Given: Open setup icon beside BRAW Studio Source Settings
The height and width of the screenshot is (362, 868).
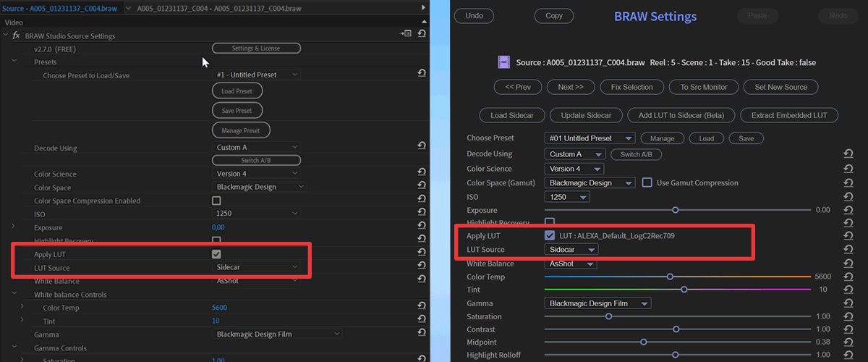Looking at the screenshot, I should point(407,33).
